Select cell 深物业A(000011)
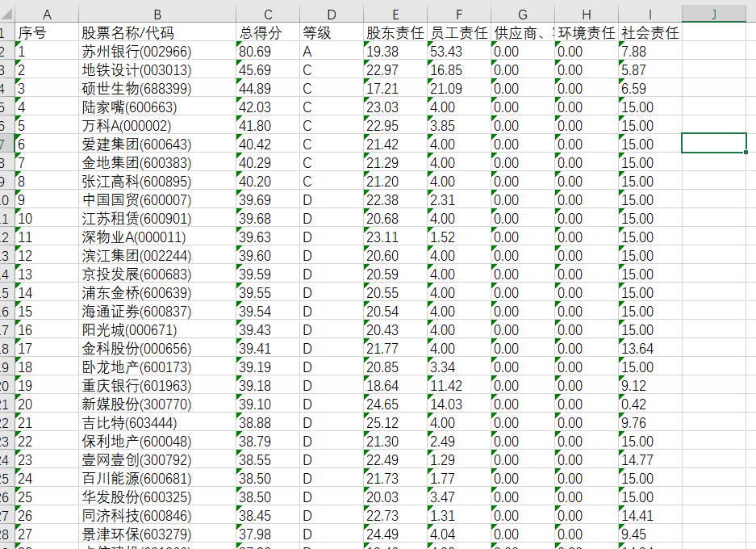The width and height of the screenshot is (756, 549). [157, 237]
